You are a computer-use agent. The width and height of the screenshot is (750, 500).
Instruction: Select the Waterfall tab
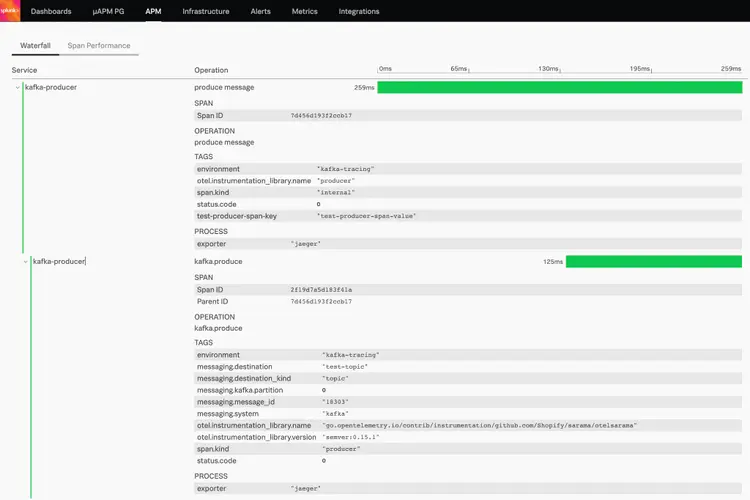click(36, 45)
